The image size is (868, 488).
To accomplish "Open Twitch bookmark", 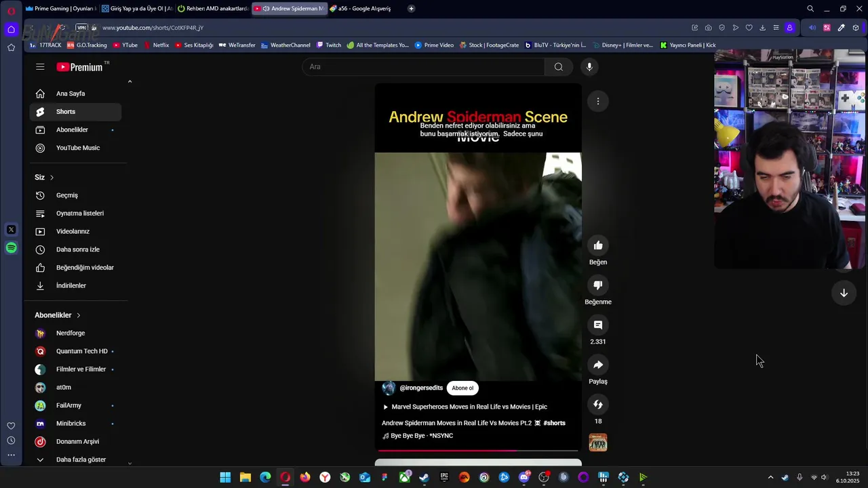I will [329, 45].
